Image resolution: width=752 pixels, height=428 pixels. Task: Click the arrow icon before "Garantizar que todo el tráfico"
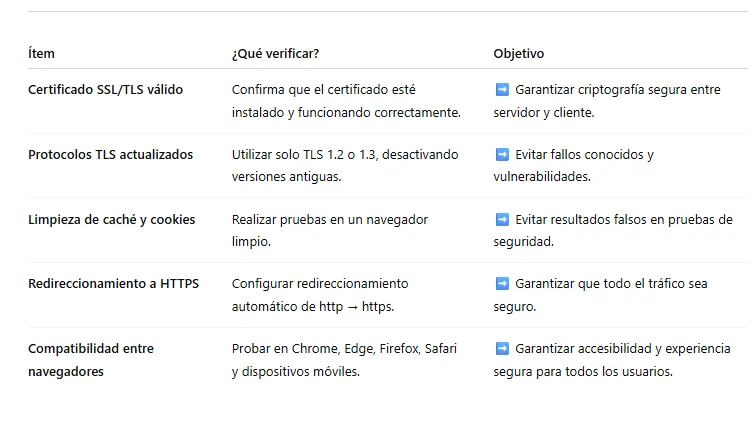coord(502,284)
